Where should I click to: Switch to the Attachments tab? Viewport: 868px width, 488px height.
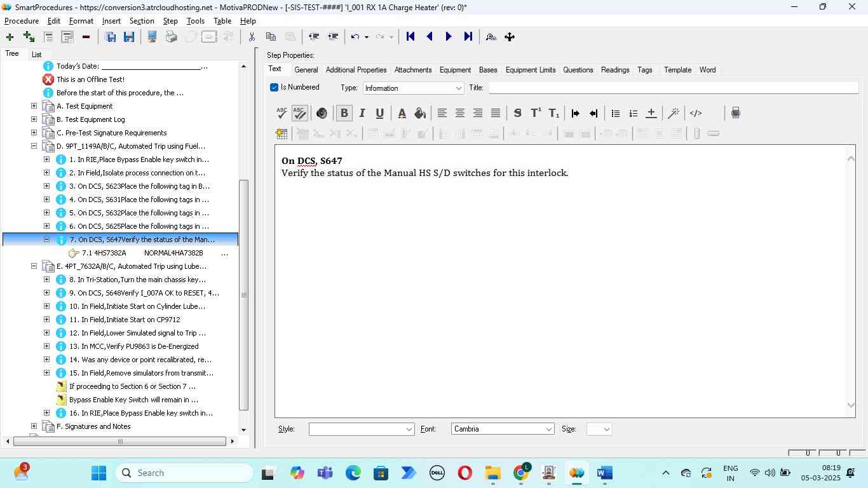click(413, 70)
